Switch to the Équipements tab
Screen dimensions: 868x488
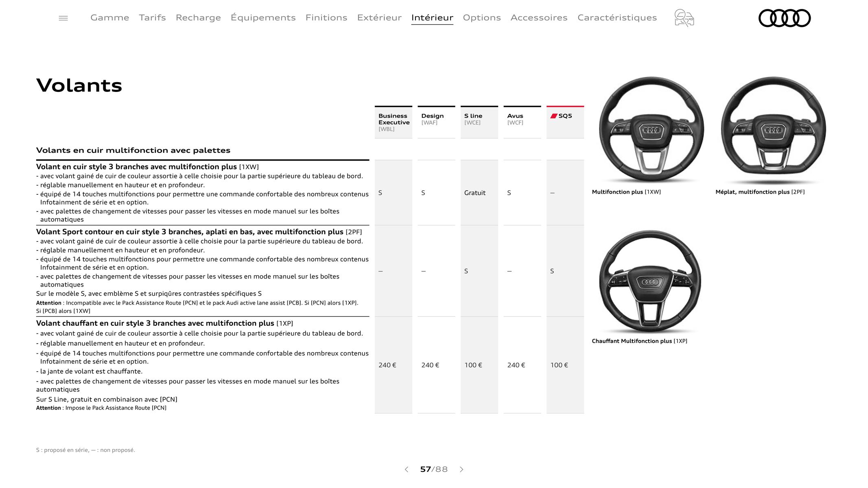(263, 17)
